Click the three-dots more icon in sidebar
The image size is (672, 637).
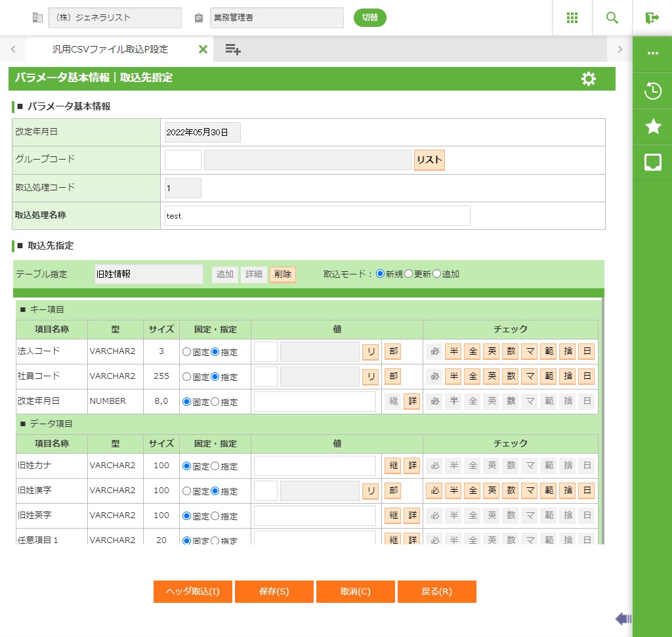[652, 54]
